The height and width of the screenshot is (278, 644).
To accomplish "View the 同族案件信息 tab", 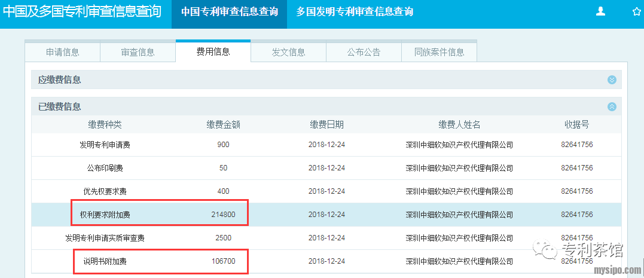I will (x=439, y=52).
